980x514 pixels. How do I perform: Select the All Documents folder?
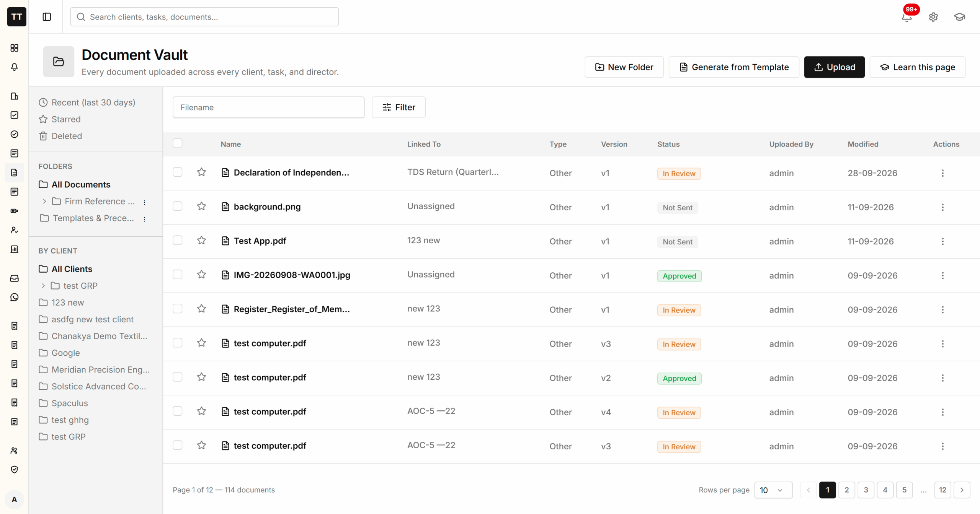(x=75, y=185)
